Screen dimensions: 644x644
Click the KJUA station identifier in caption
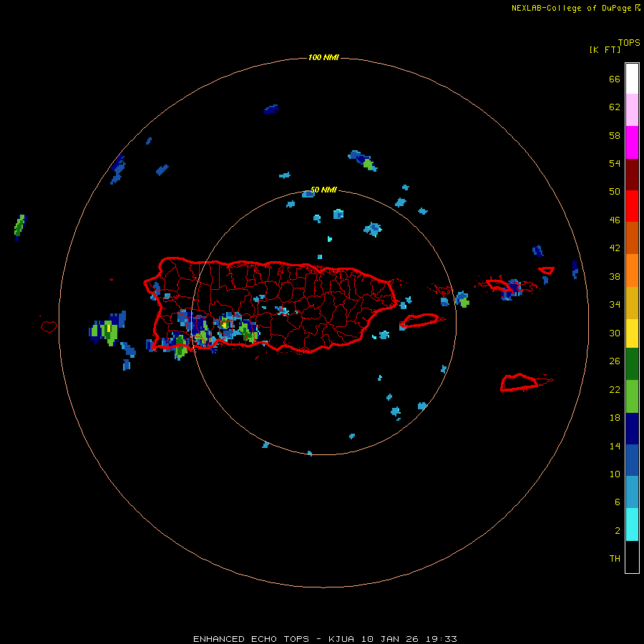pos(341,639)
